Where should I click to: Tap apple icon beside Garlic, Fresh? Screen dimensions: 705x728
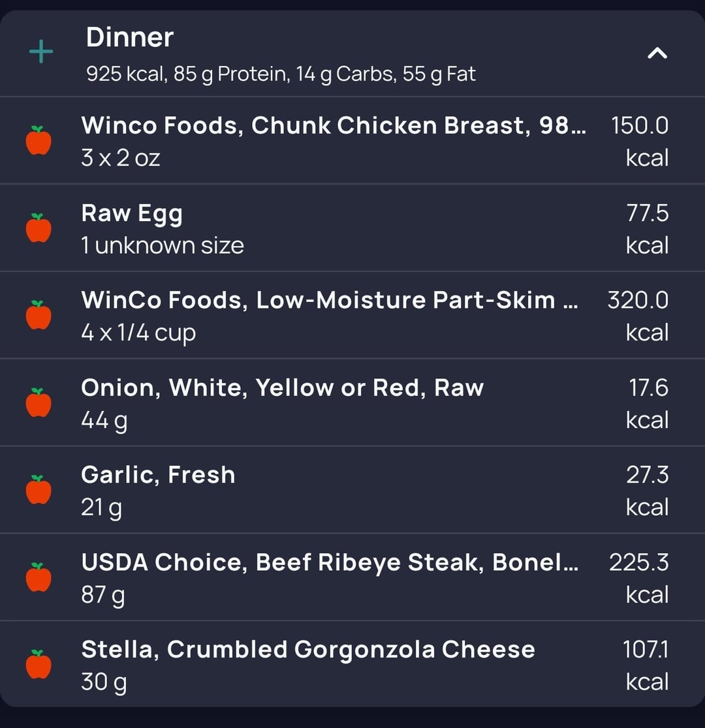(x=39, y=490)
